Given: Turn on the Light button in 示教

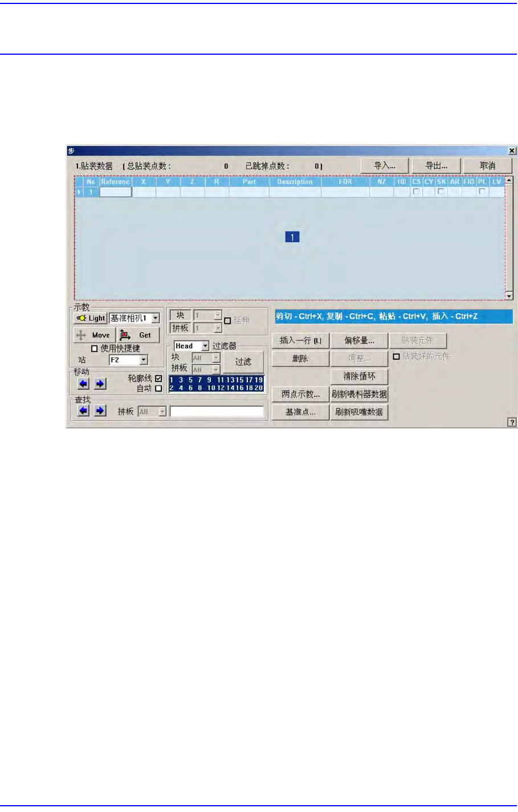Looking at the screenshot, I should click(91, 318).
